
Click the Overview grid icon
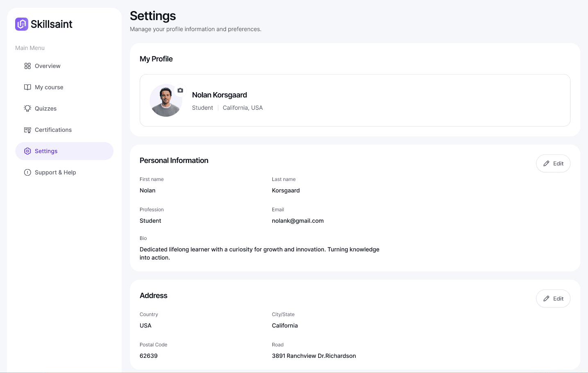click(x=27, y=66)
